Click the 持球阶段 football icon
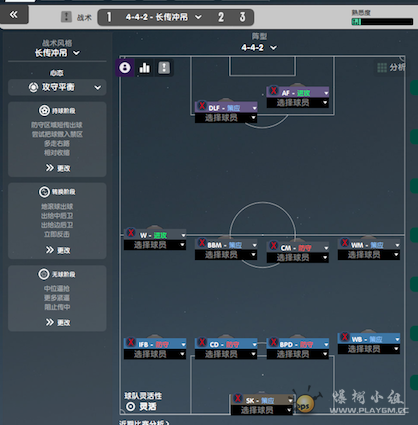 (x=44, y=111)
